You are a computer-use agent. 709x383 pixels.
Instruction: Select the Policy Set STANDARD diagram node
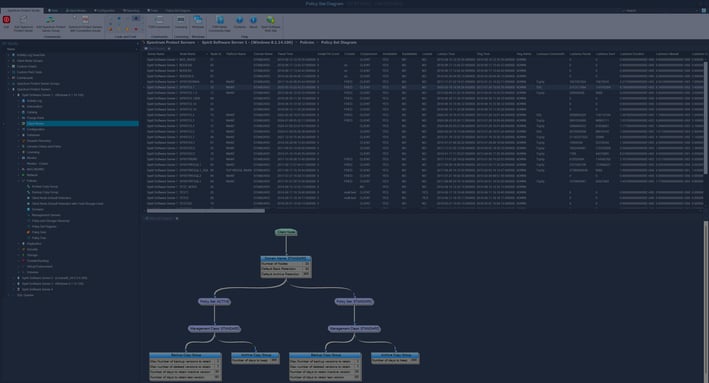[x=354, y=302]
